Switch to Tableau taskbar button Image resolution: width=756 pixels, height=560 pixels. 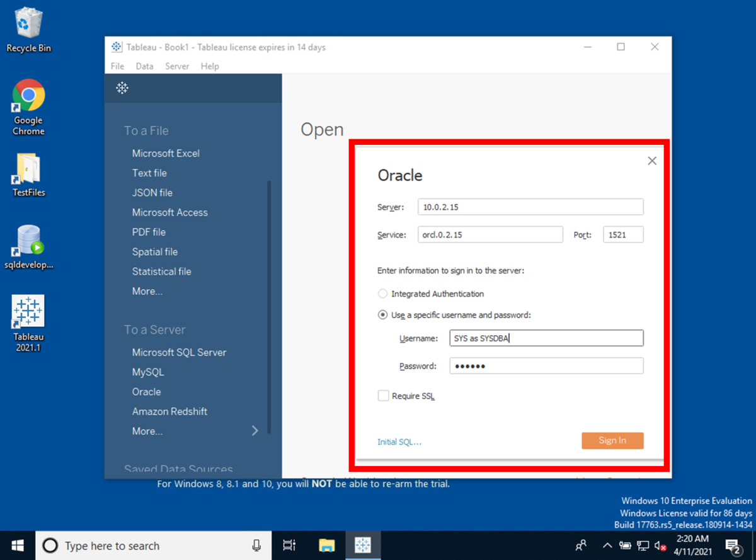click(363, 546)
